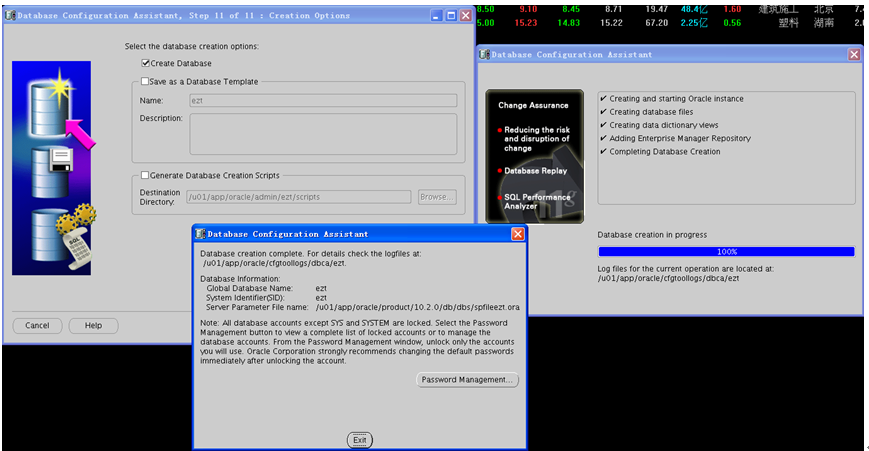Exit the database creation complete dialog
This screenshot has height=451, width=869.
[x=360, y=440]
